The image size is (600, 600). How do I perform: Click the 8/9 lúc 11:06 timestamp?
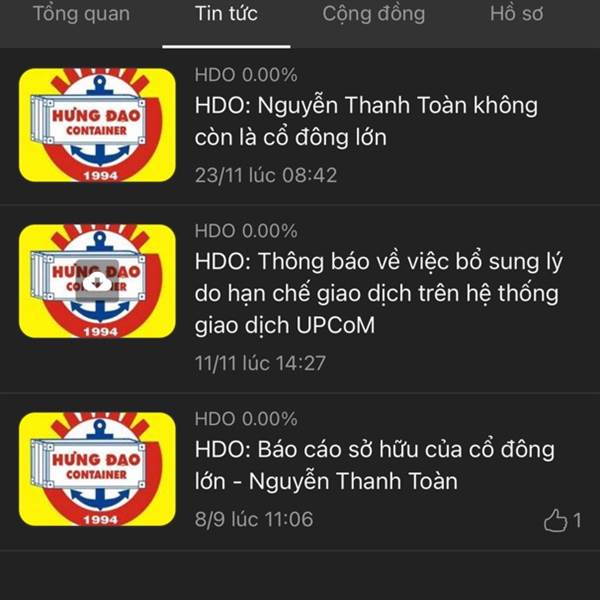pos(254,519)
